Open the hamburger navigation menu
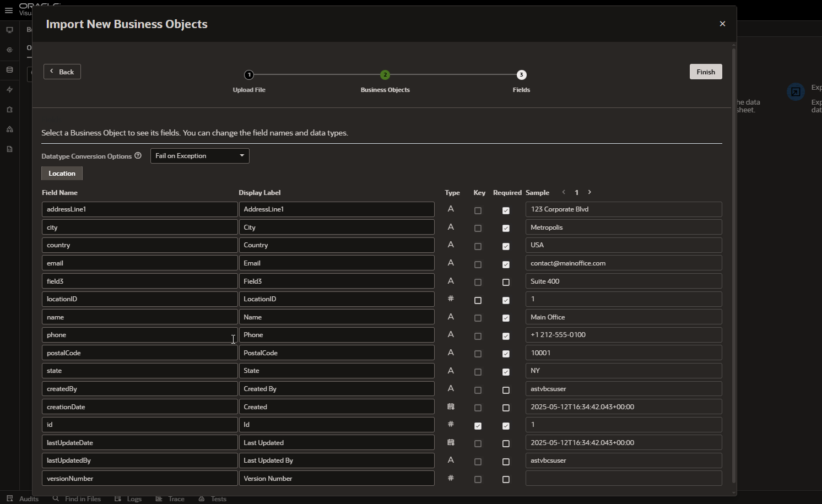This screenshot has height=504, width=822. pos(8,10)
